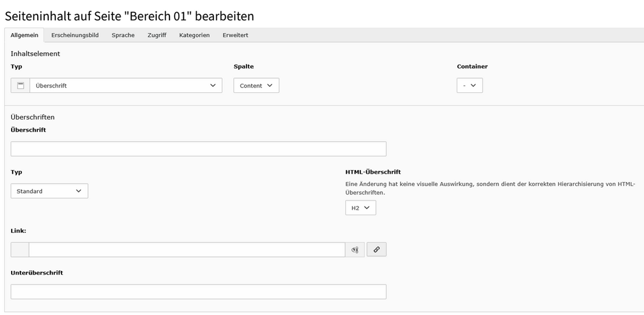644x315 pixels.
Task: Select the Allgemein tab
Action: pyautogui.click(x=24, y=35)
